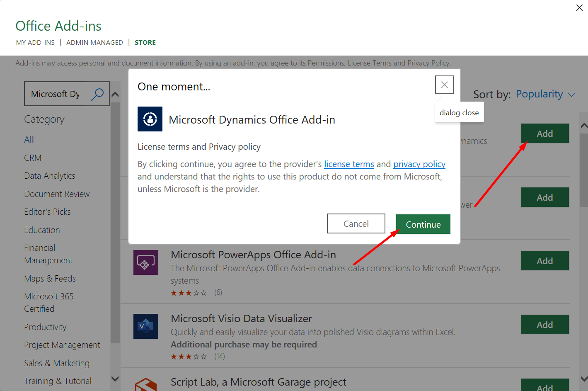The image size is (588, 391).
Task: Open the Sort by Popularity dropdown
Action: (x=545, y=94)
